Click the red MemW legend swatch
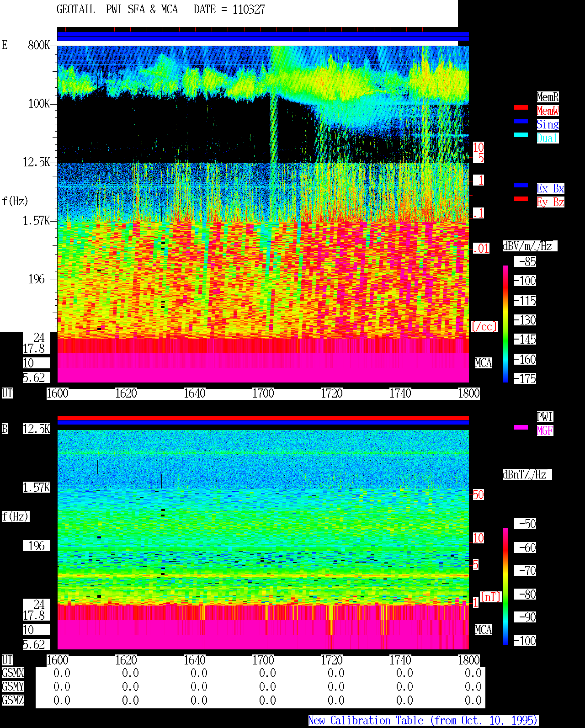Image resolution: width=585 pixels, height=728 pixels. click(x=521, y=107)
